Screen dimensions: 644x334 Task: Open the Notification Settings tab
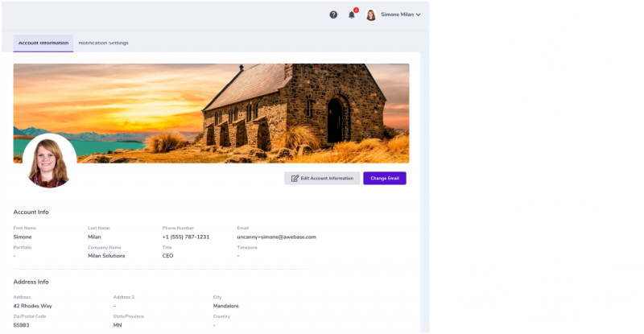coord(103,43)
